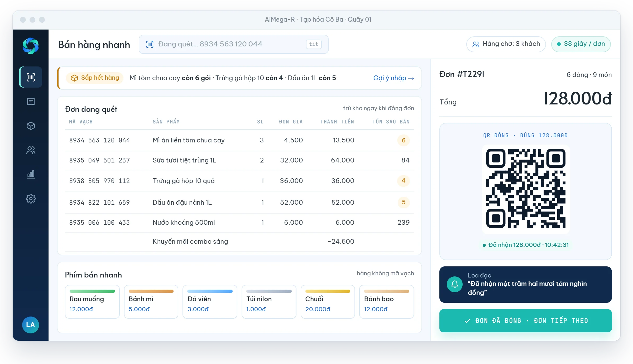Add Chuối quick-sale key

coord(328,302)
